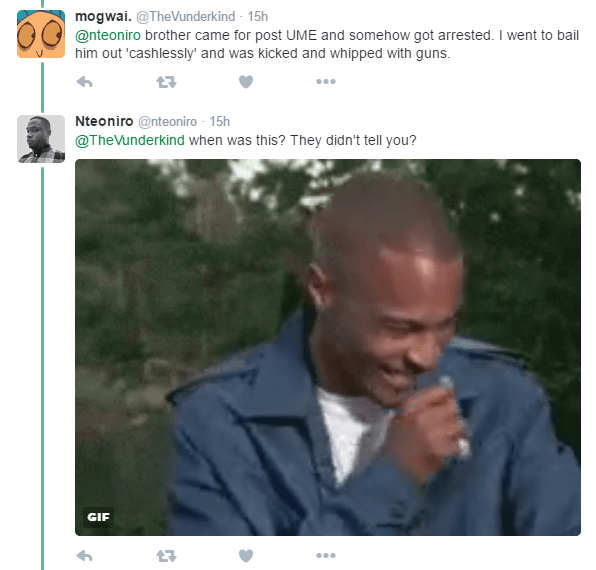Open more options on mogwai's tweet
Image resolution: width=596 pixels, height=570 pixels.
pyautogui.click(x=326, y=81)
